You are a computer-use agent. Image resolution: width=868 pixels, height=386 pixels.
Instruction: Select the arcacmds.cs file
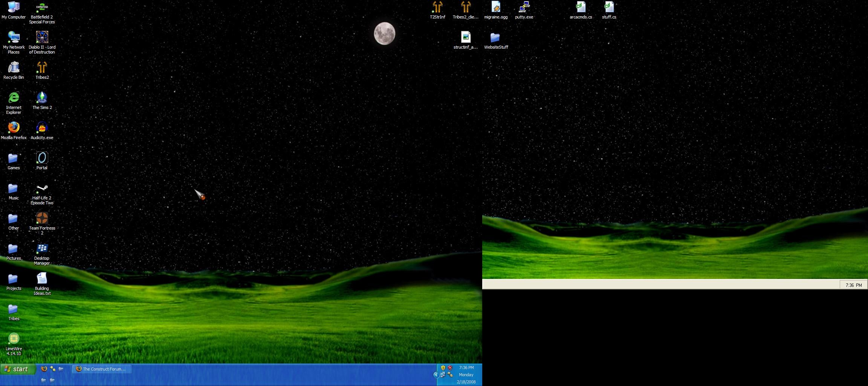coord(581,10)
